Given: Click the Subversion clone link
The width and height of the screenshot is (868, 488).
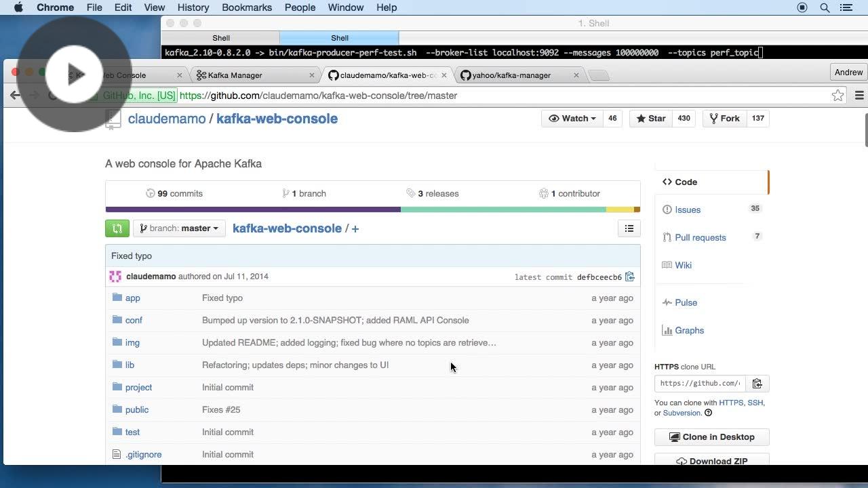Looking at the screenshot, I should [682, 413].
